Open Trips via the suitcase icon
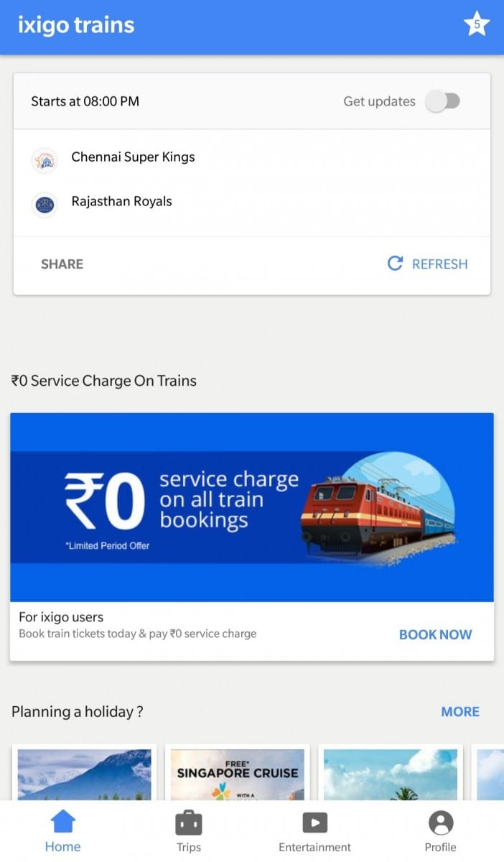 pyautogui.click(x=189, y=822)
